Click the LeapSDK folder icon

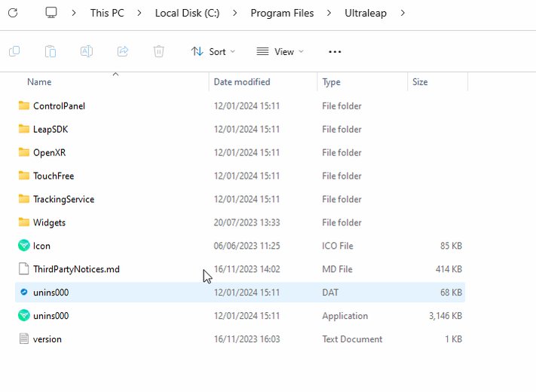24,129
